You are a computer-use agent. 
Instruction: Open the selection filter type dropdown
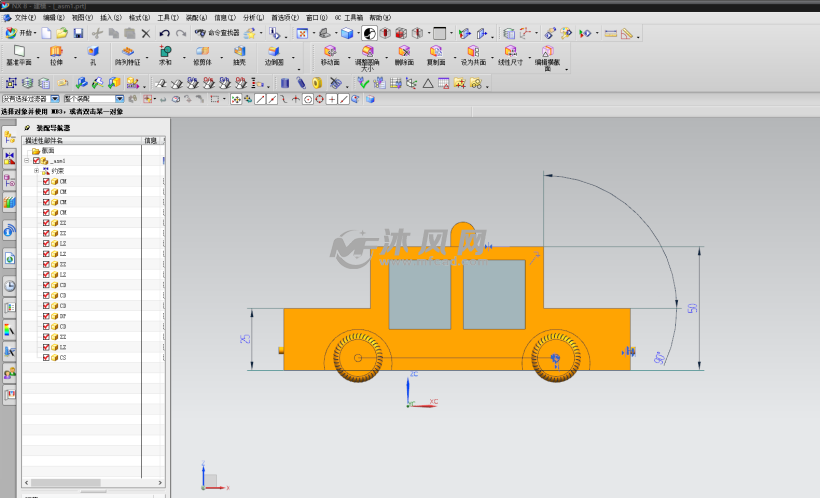(x=55, y=99)
